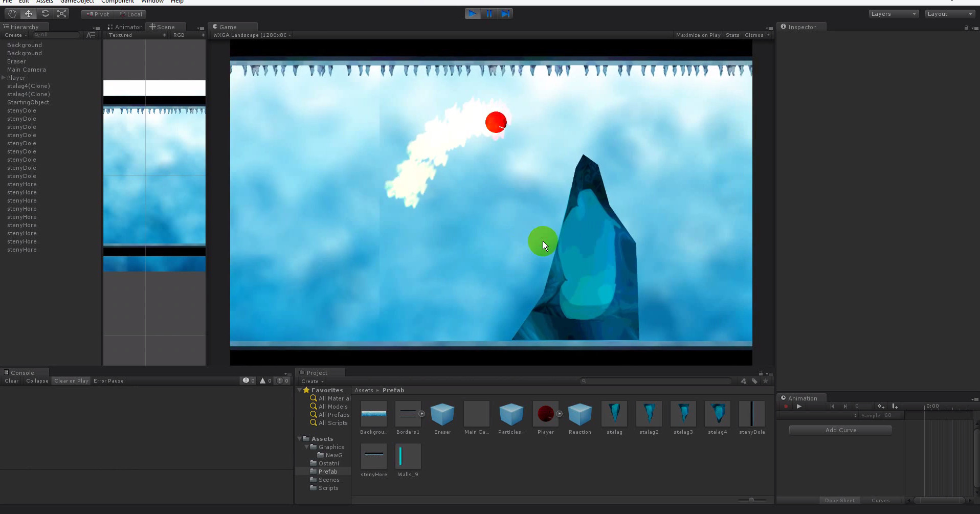Screen dimensions: 980x514
Task: Select the Player prefab thumbnail
Action: tap(545, 414)
